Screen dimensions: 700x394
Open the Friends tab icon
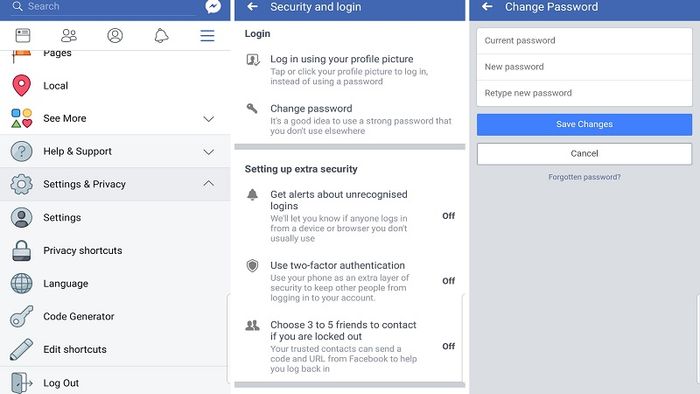[x=69, y=35]
